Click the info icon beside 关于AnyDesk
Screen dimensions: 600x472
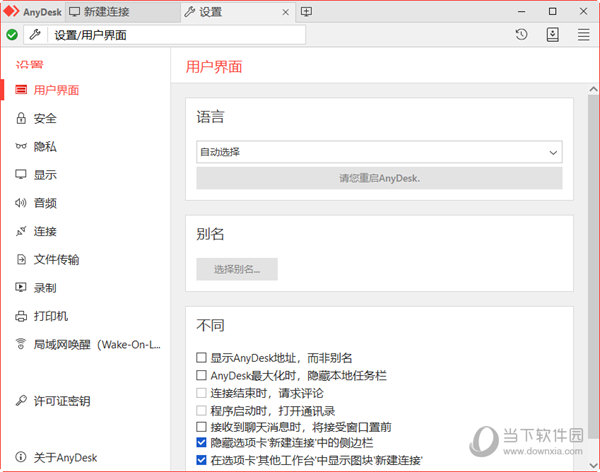pos(21,457)
